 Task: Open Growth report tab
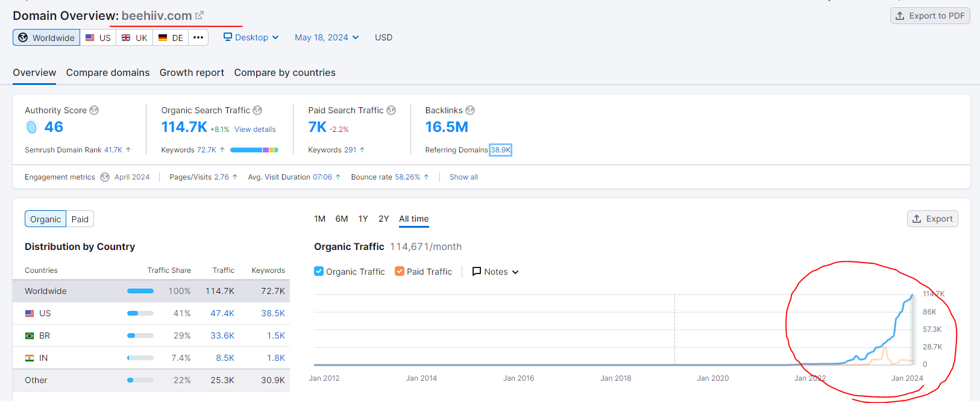click(x=192, y=72)
